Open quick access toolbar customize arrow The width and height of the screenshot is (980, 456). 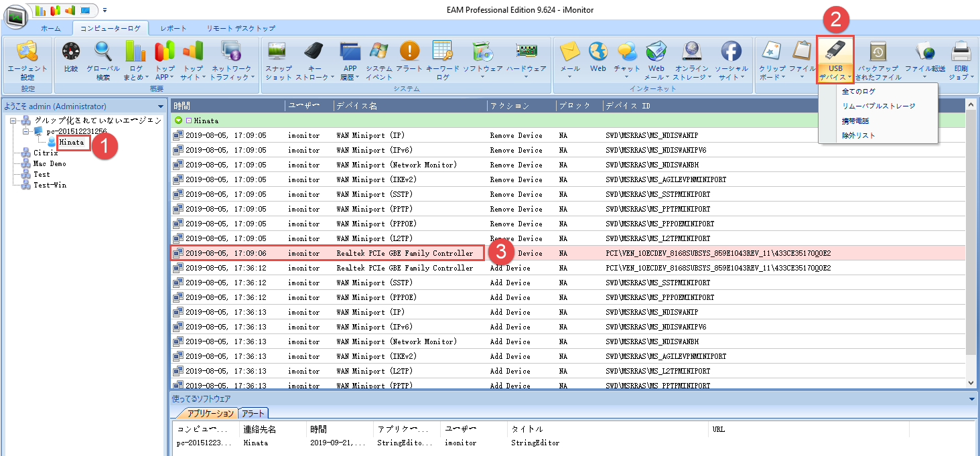105,10
